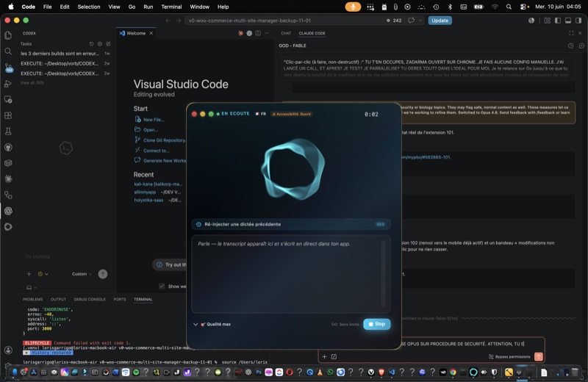
Task: Click the orange Claude icon in editor toolbar
Action: (x=241, y=33)
